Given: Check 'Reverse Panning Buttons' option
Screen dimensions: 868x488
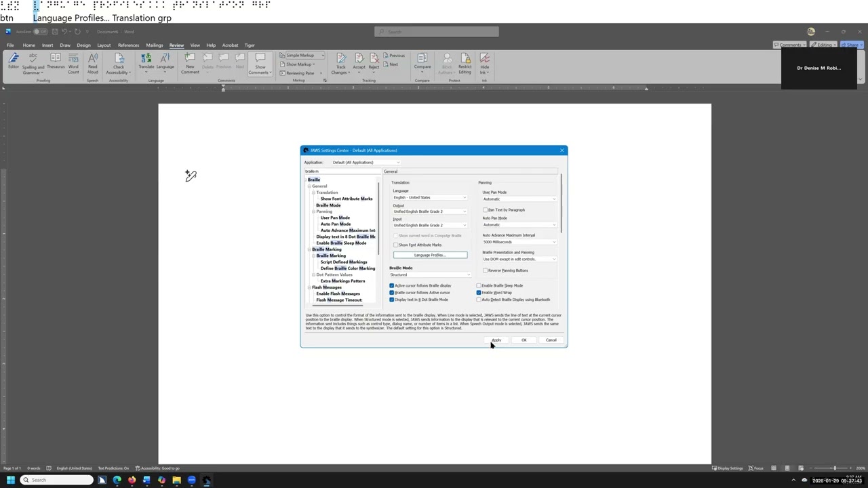Looking at the screenshot, I should [x=486, y=270].
